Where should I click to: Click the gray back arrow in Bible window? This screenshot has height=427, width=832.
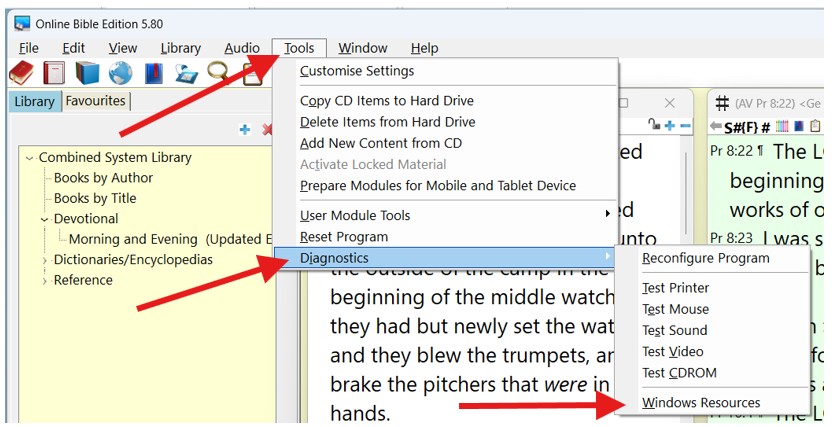point(716,126)
